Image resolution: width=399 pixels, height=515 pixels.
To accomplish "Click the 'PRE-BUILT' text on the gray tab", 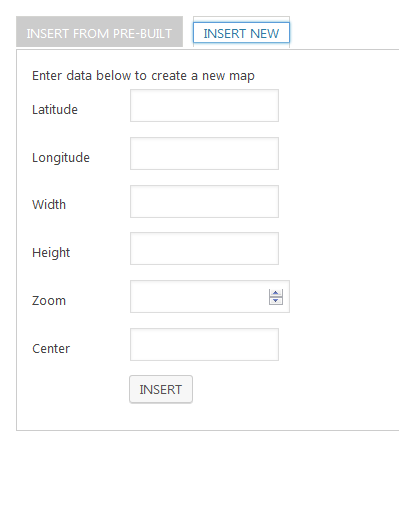I will (x=143, y=34).
